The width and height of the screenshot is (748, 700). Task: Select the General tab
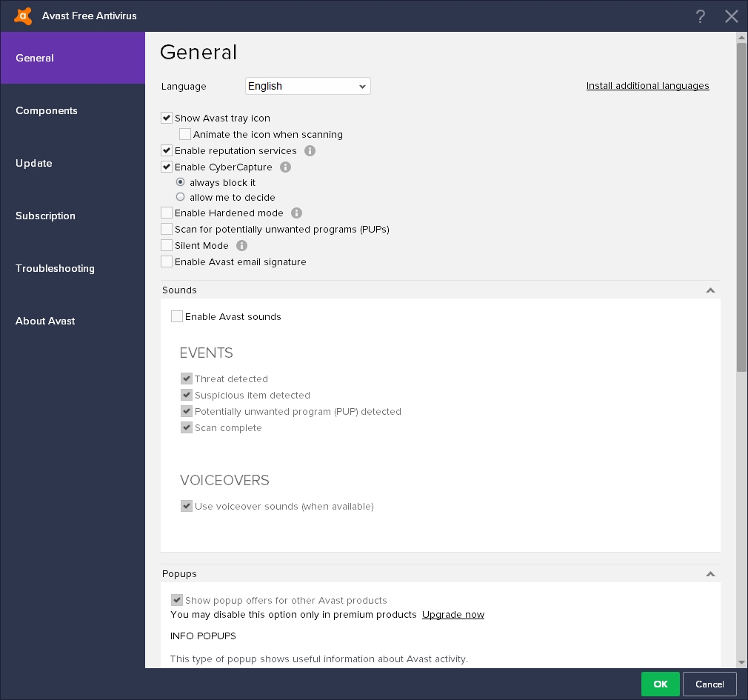(x=73, y=58)
